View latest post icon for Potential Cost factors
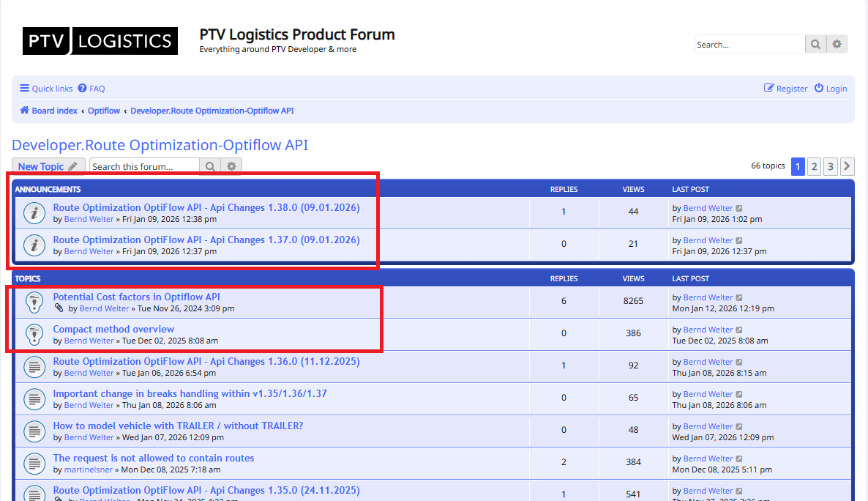This screenshot has height=501, width=868. [x=739, y=298]
